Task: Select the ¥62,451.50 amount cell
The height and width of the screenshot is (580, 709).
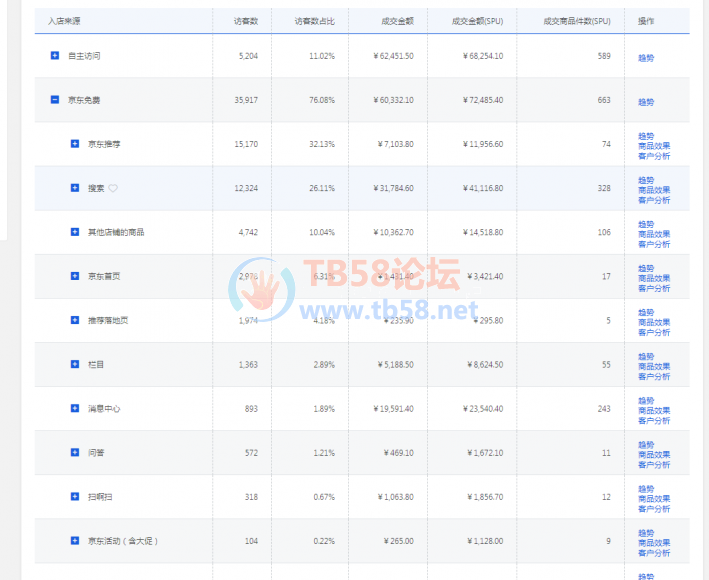Action: pos(393,56)
